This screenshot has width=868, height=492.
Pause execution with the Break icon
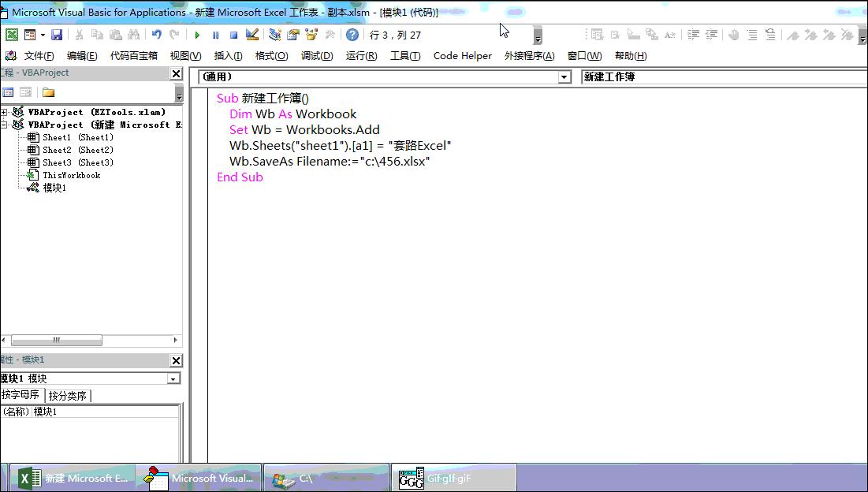(x=215, y=35)
